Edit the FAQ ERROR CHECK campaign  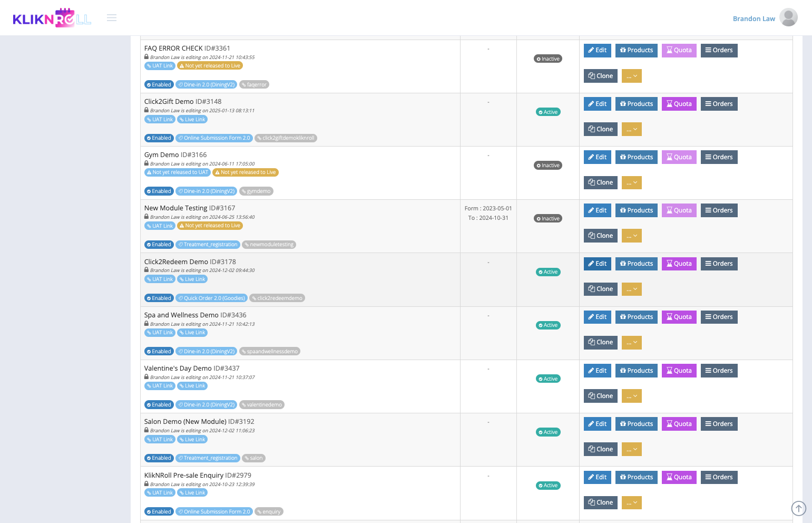[597, 51]
